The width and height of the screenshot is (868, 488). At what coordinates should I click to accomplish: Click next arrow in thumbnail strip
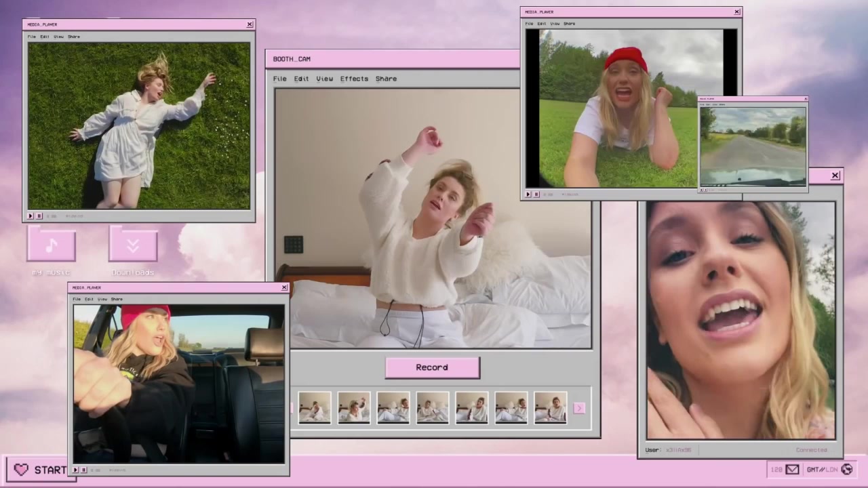(579, 408)
